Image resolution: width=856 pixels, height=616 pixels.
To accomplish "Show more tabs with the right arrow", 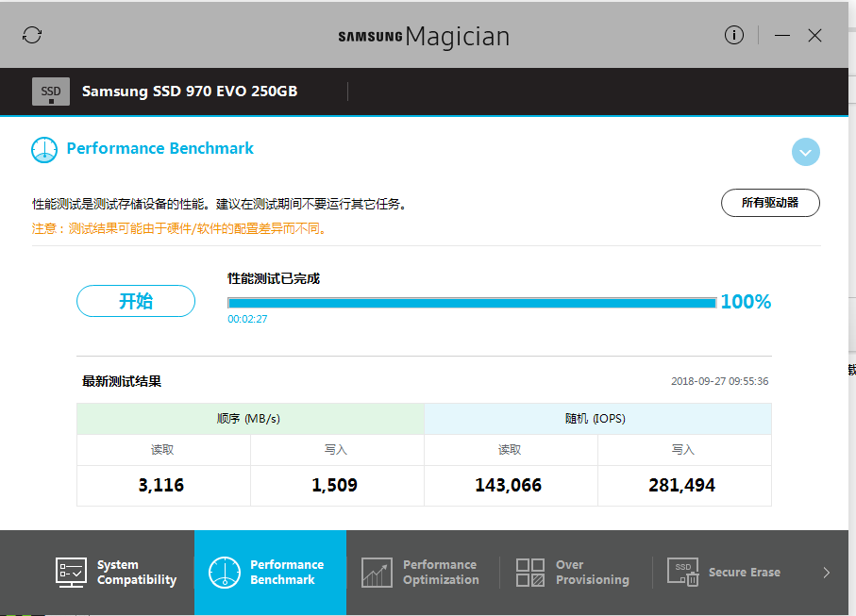I will coord(826,573).
